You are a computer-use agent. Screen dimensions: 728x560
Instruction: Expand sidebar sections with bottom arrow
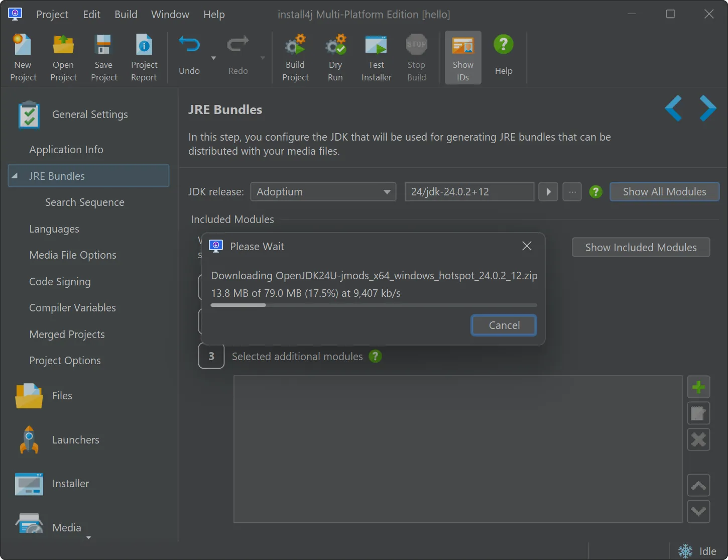[89, 538]
